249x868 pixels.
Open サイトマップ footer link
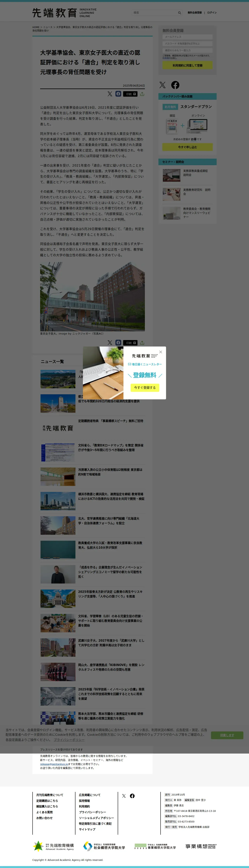coord(87,830)
